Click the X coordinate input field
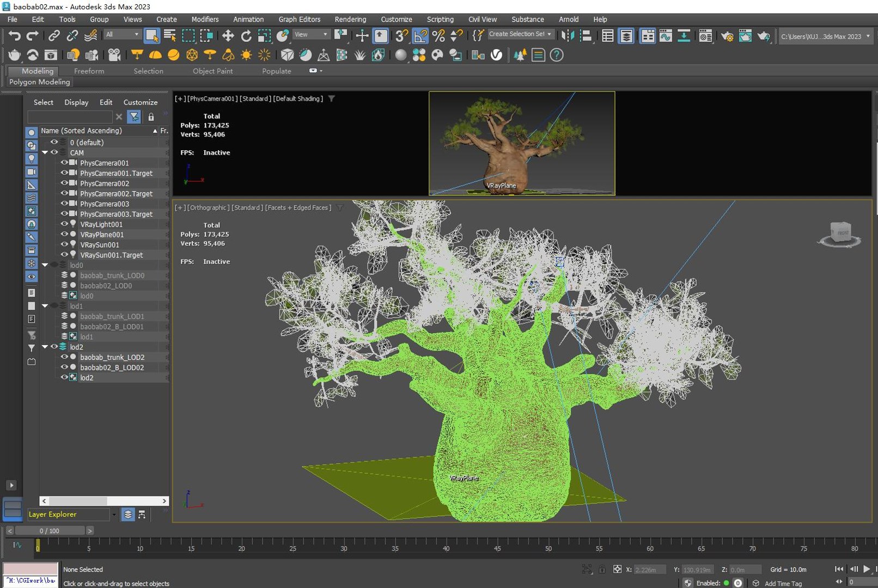878x588 pixels. pos(649,569)
